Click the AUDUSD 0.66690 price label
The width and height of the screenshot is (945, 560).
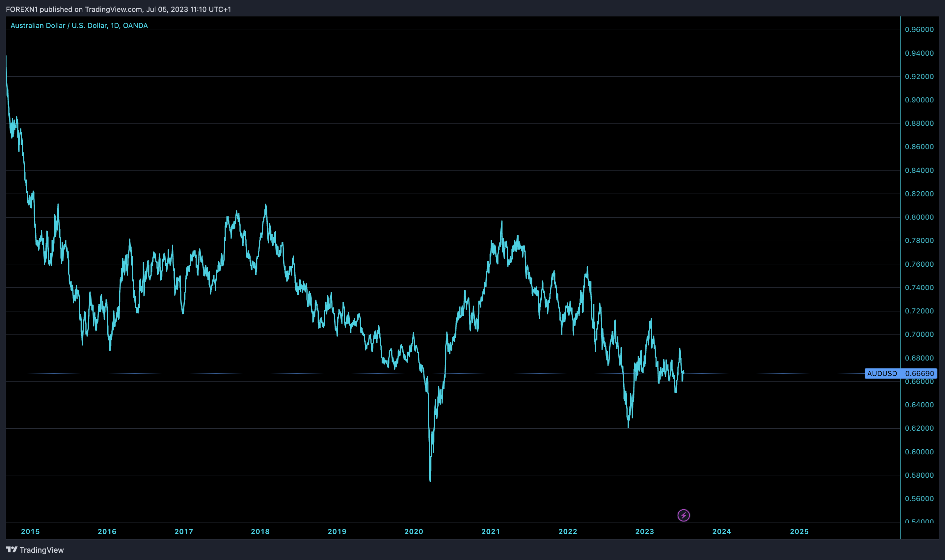pos(901,373)
